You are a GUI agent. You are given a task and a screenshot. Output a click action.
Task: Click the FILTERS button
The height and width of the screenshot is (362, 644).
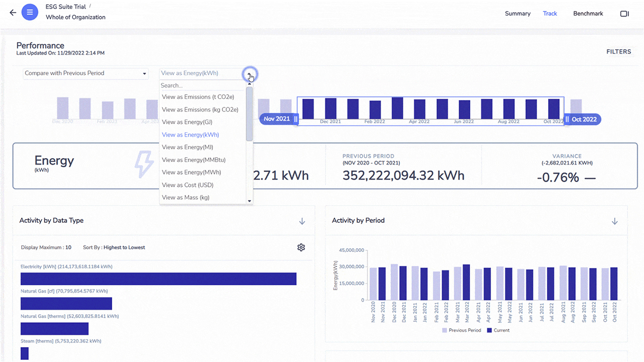tap(619, 52)
